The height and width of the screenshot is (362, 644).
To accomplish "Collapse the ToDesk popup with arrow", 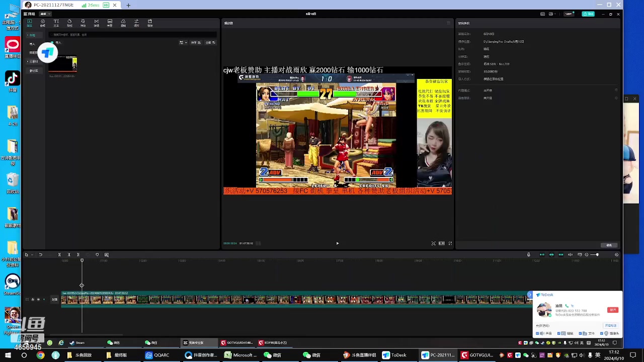I will tap(529, 295).
